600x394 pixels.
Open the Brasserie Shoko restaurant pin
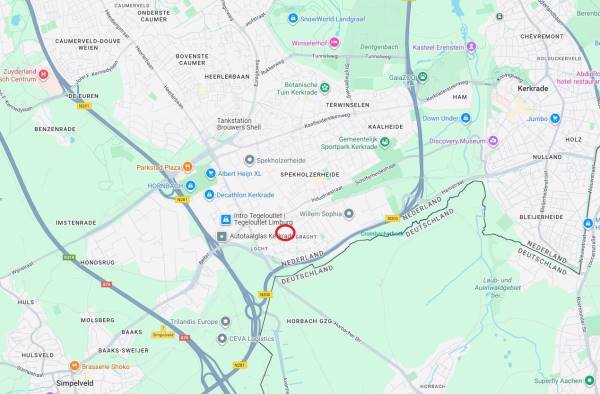(75, 366)
